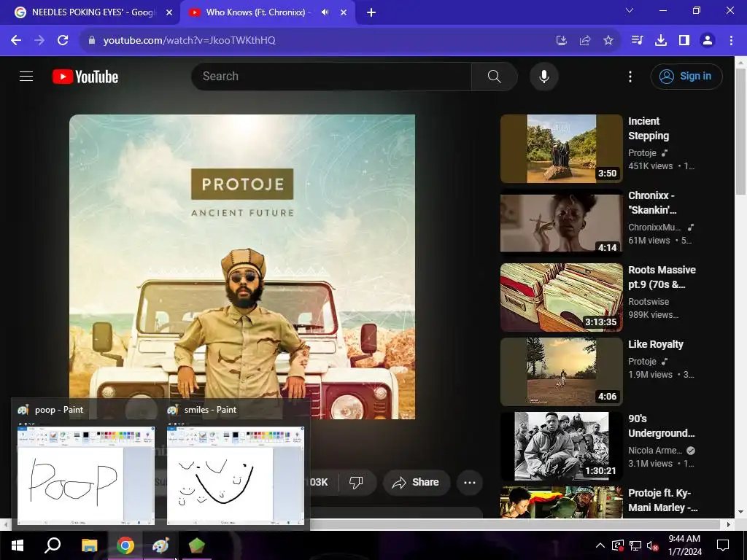Image resolution: width=747 pixels, height=560 pixels.
Task: Go to the YouTube home logo
Action: [x=85, y=77]
